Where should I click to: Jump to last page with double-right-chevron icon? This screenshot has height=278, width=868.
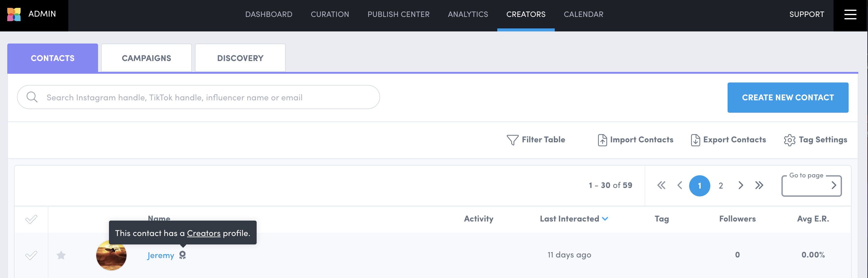759,186
